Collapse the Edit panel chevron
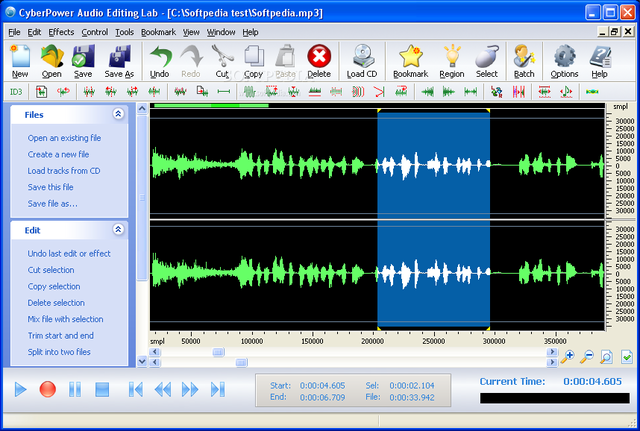The width and height of the screenshot is (640, 431). tap(118, 229)
